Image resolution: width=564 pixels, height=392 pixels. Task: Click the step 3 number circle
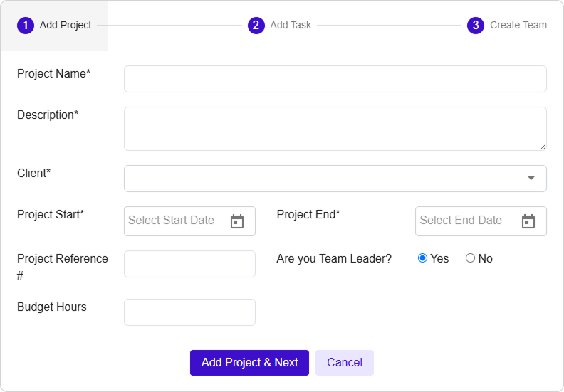(476, 26)
